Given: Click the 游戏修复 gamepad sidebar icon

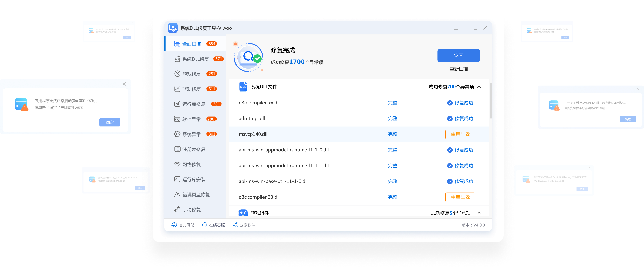Looking at the screenshot, I should [177, 74].
